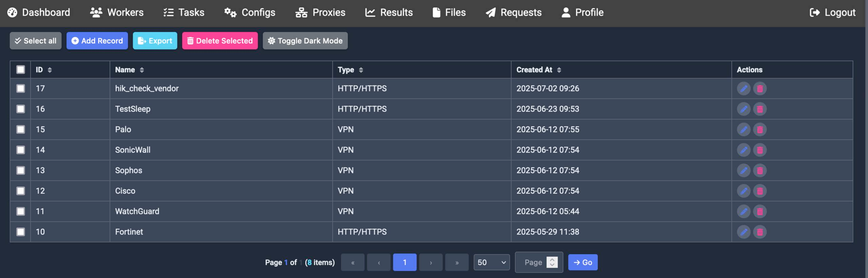
Task: Check the box for row ID 17
Action: pos(21,89)
